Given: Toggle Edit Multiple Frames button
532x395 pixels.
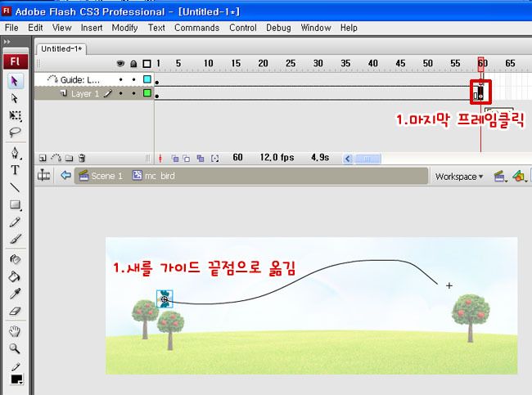Looking at the screenshot, I should pyautogui.click(x=201, y=159).
